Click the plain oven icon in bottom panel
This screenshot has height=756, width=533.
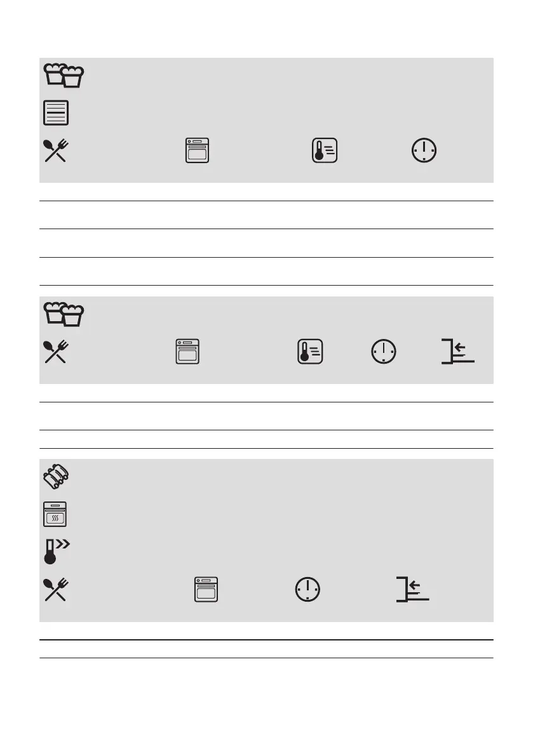(x=206, y=590)
